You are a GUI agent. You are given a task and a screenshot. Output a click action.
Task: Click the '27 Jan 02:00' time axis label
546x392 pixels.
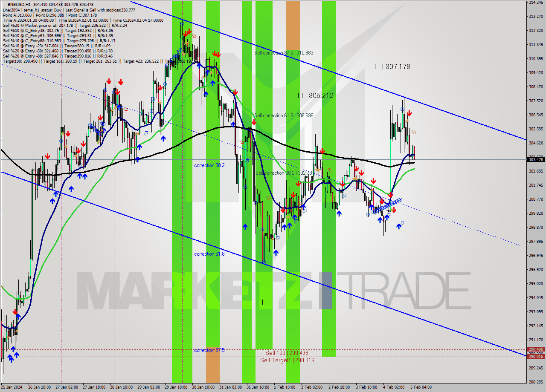click(x=67, y=387)
